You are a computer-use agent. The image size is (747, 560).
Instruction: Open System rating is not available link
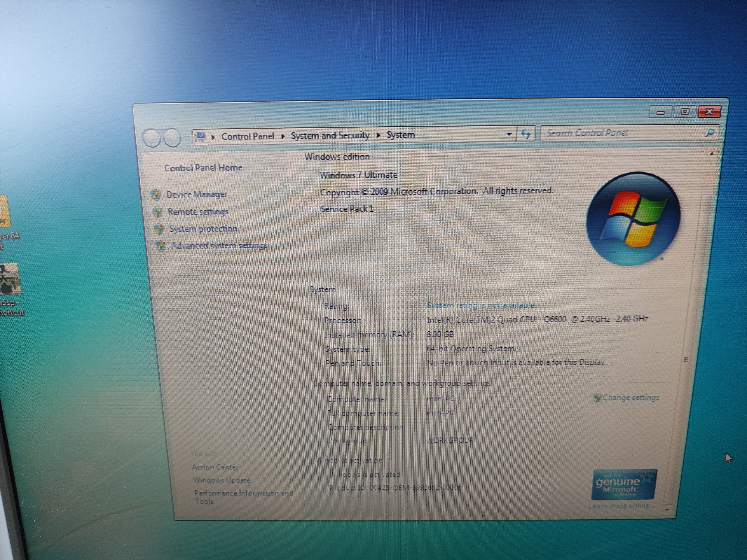point(481,305)
